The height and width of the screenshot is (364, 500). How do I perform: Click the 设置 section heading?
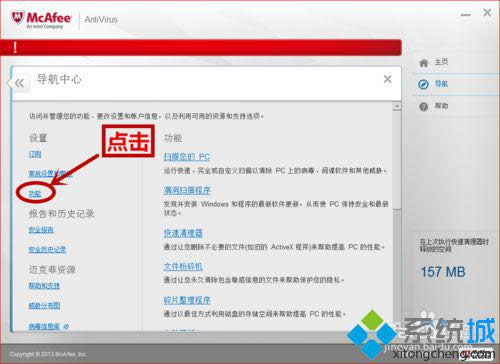[38, 138]
